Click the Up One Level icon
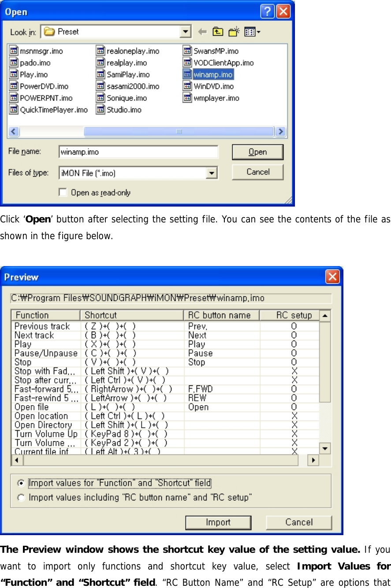The image size is (391, 588). click(x=217, y=31)
